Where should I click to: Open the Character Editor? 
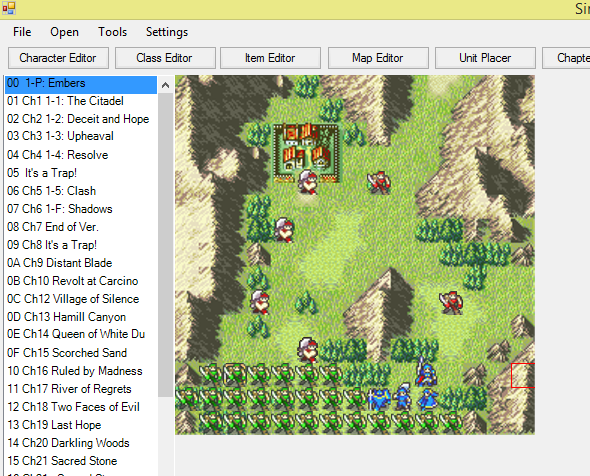[x=58, y=58]
